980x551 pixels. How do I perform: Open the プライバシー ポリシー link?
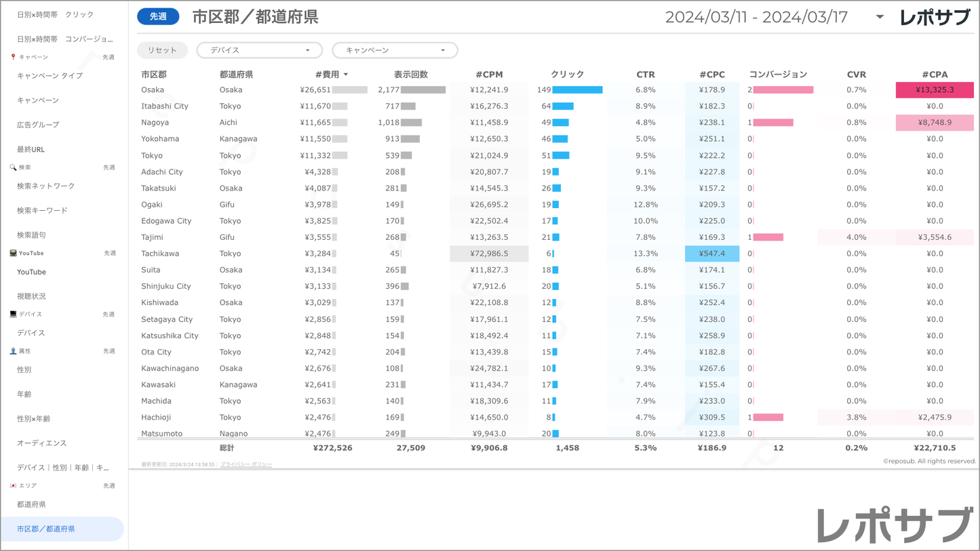coord(246,464)
